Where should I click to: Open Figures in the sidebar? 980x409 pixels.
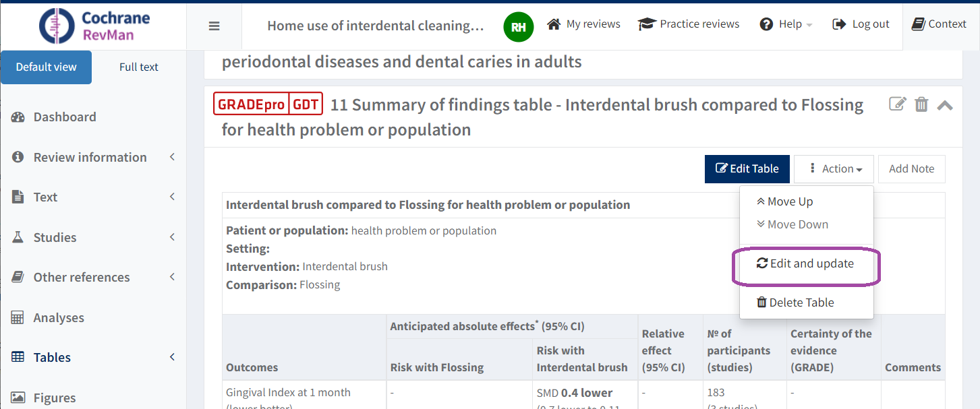tap(55, 398)
